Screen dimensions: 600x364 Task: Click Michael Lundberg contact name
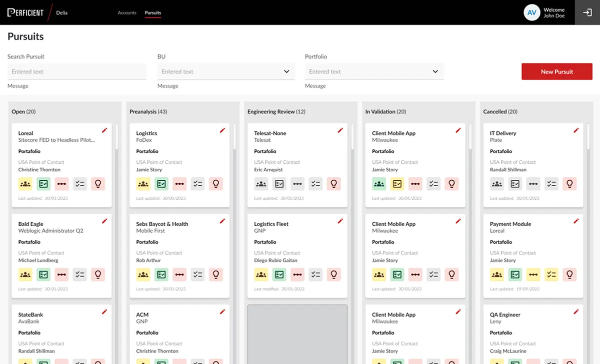pos(38,261)
